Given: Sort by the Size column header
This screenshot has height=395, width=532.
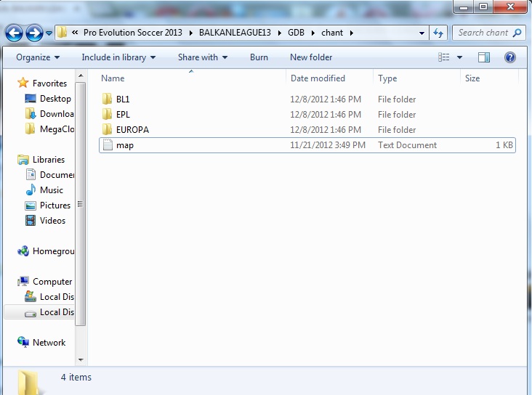Looking at the screenshot, I should [489, 78].
